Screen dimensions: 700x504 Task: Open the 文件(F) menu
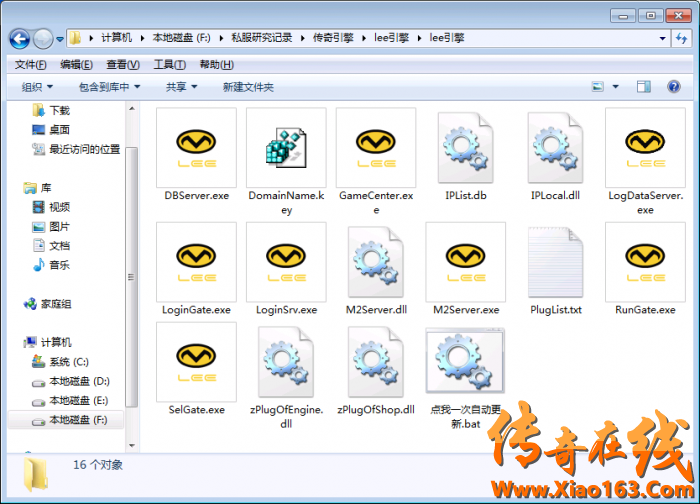pyautogui.click(x=30, y=65)
